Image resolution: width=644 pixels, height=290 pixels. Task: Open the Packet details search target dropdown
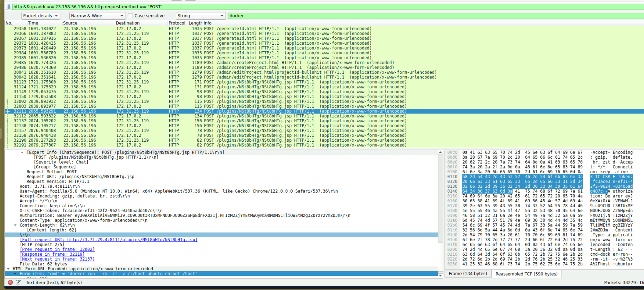(x=41, y=16)
